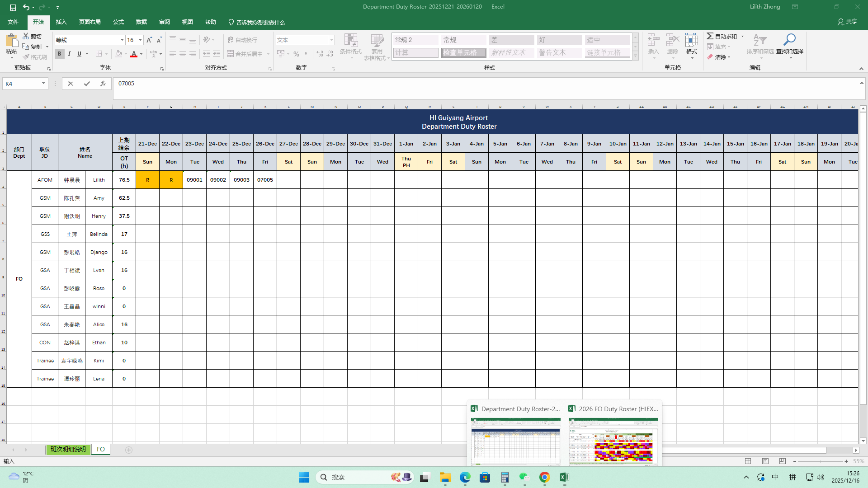Expand the number format combo box
Image resolution: width=868 pixels, height=488 pixels.
(x=331, y=40)
